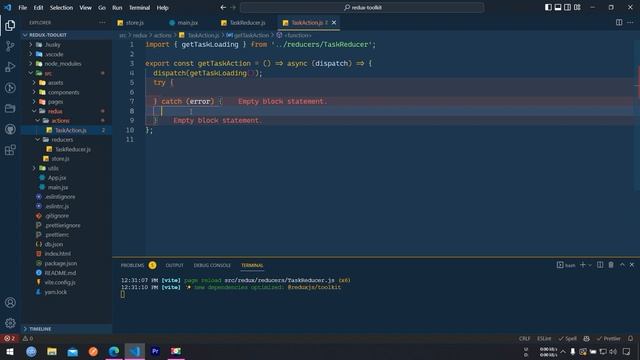640x360 pixels.
Task: Open the Explorer view in the activity bar
Action: [10, 25]
